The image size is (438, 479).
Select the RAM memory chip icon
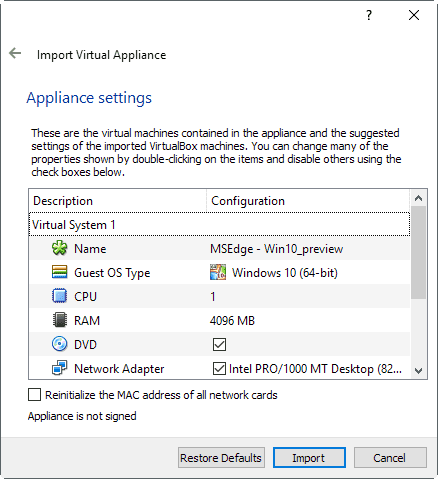click(x=60, y=320)
